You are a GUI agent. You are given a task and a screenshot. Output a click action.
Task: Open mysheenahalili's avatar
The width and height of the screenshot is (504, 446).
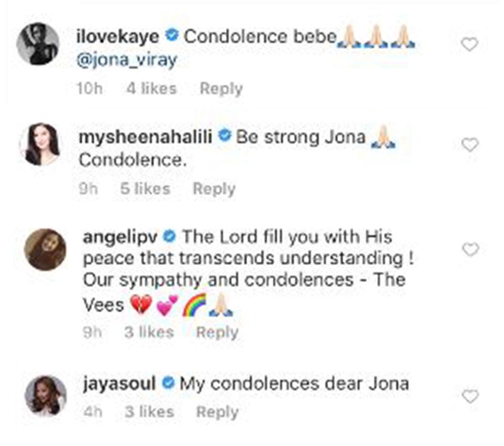39,144
